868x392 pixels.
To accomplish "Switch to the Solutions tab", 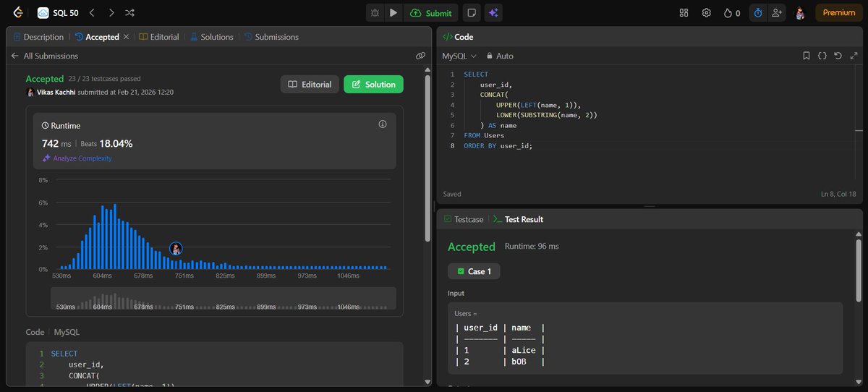I will click(x=212, y=37).
